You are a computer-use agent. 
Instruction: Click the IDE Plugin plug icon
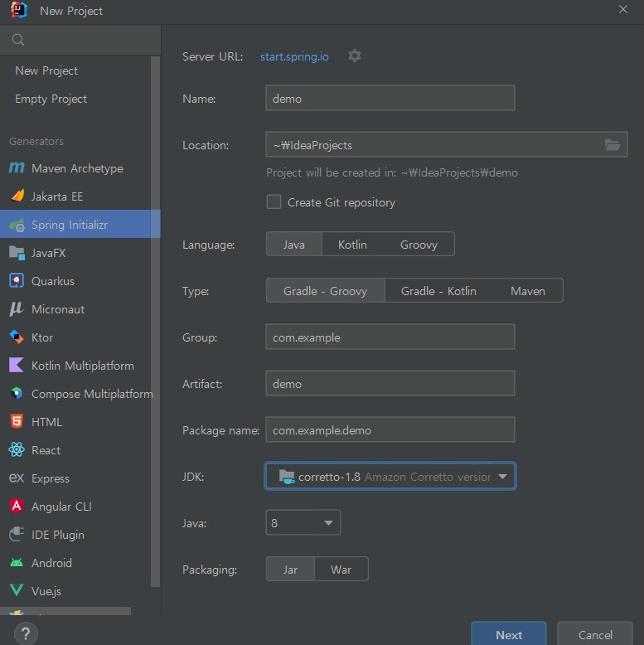(17, 534)
